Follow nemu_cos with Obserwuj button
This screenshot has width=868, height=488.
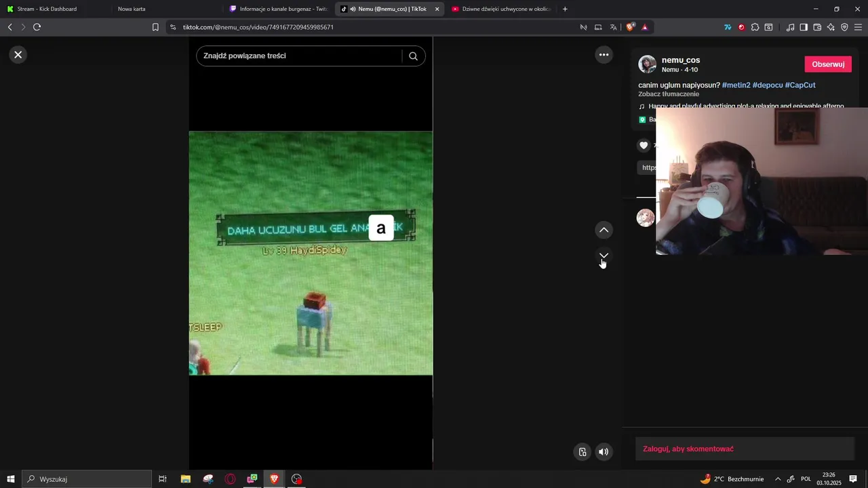click(828, 64)
